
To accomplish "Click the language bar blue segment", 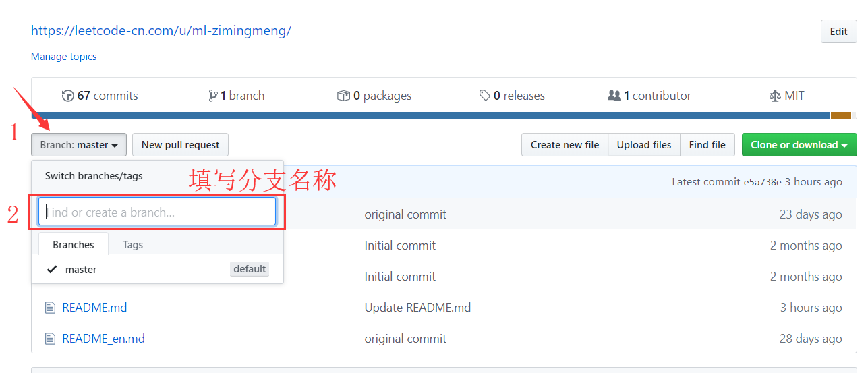I will pos(430,115).
